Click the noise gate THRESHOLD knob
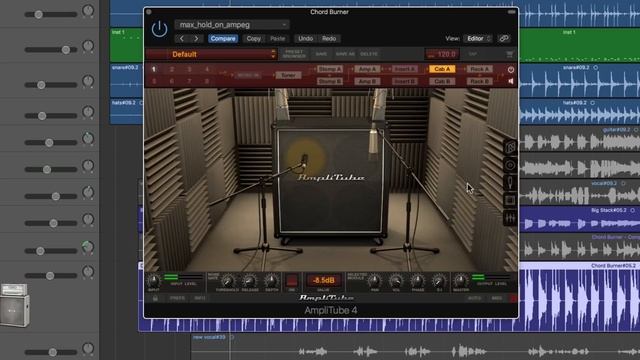Image resolution: width=640 pixels, height=360 pixels. click(228, 281)
